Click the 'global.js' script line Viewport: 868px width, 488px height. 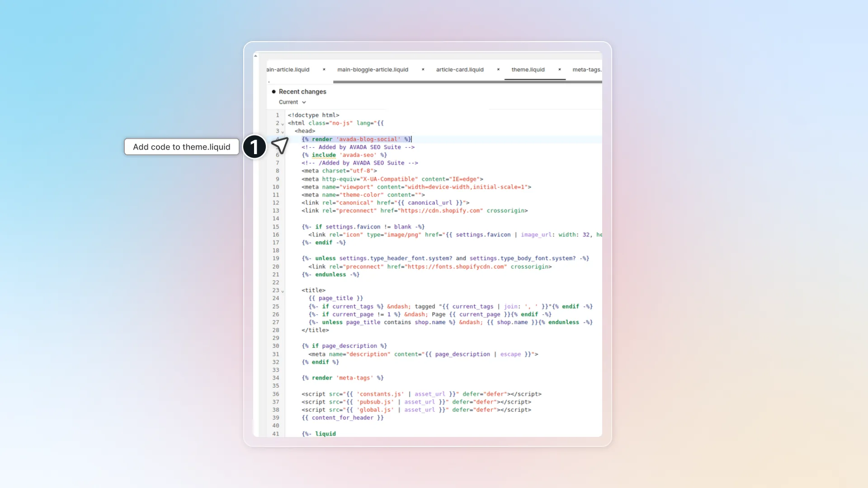416,410
